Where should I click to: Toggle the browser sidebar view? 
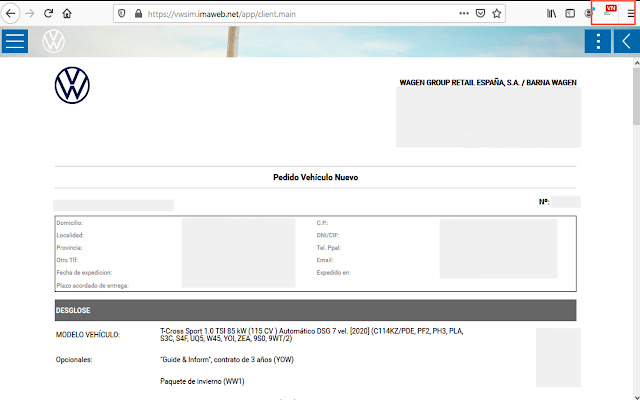pos(570,13)
